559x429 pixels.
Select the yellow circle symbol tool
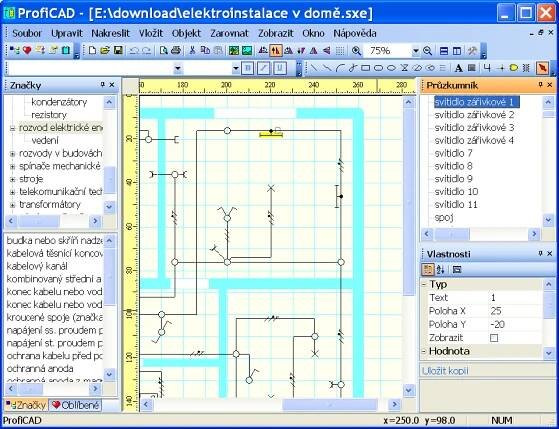[513, 68]
